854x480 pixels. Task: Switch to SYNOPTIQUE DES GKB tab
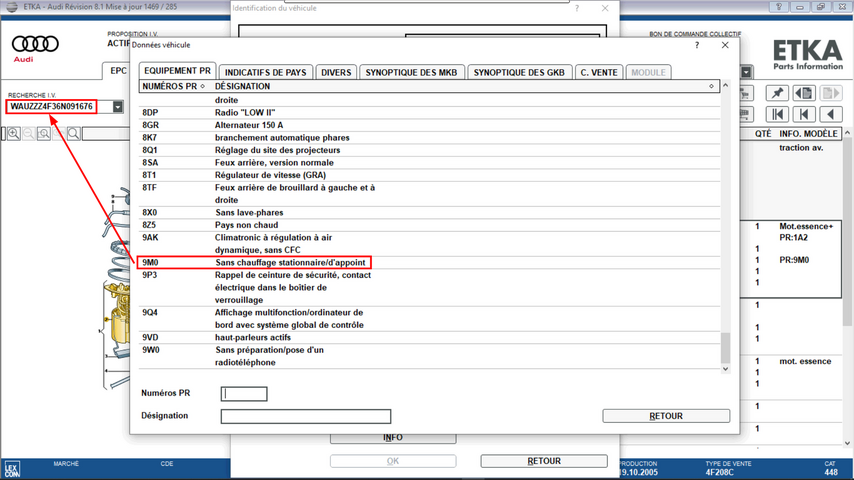pos(519,72)
